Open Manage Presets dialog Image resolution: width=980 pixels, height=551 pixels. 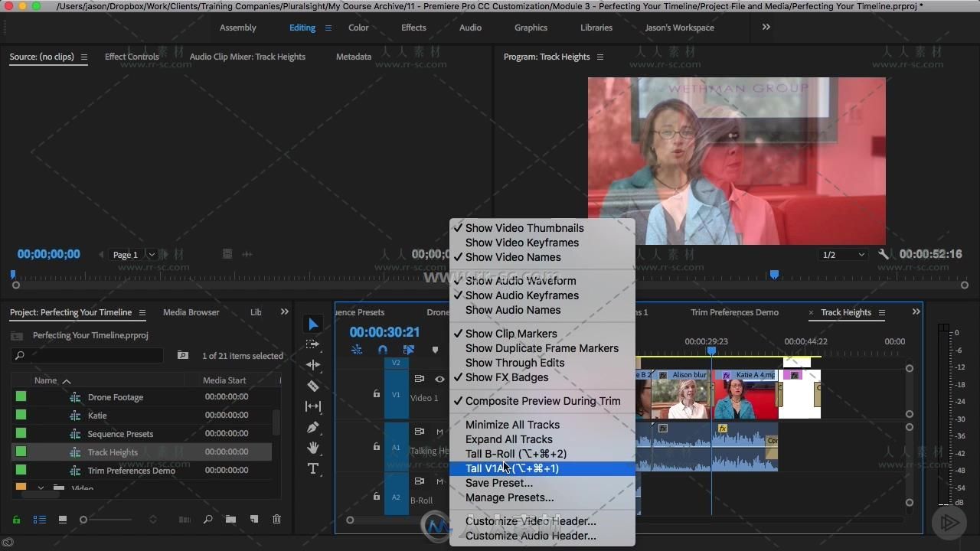click(x=542, y=497)
